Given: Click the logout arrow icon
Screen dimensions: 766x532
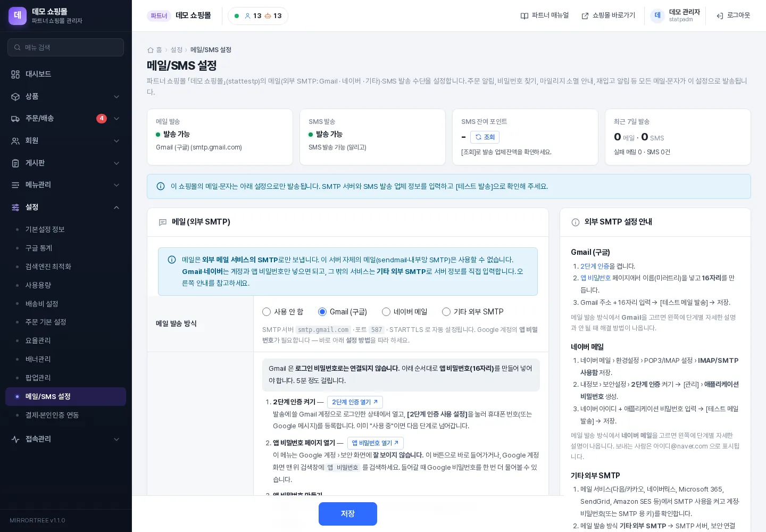Looking at the screenshot, I should (720, 16).
